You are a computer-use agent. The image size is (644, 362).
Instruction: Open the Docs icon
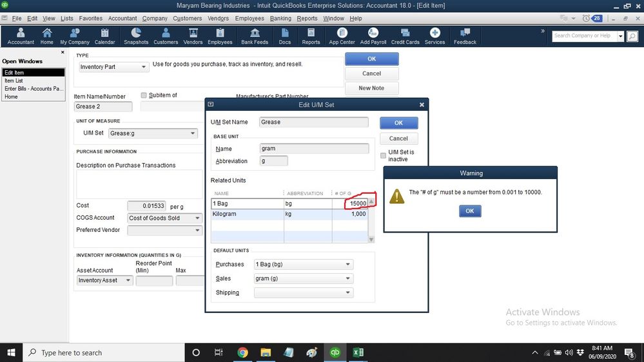tap(285, 36)
